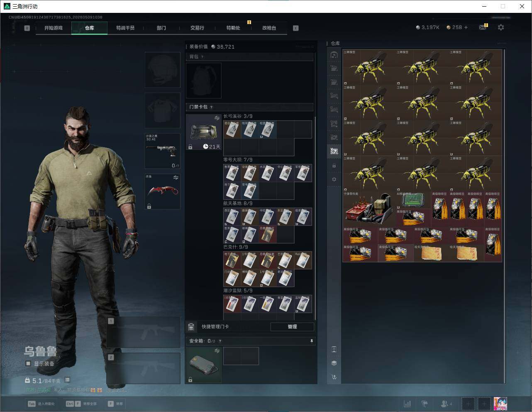Click the lock icon on the keycard case
The width and height of the screenshot is (532, 412).
pyautogui.click(x=190, y=147)
